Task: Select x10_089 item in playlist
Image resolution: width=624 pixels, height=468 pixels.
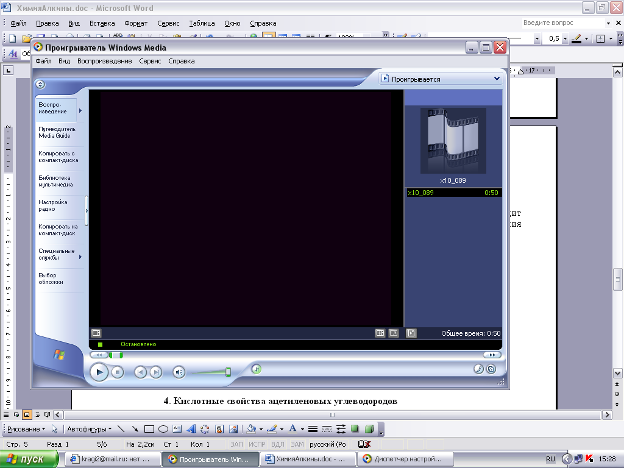Action: (x=453, y=193)
